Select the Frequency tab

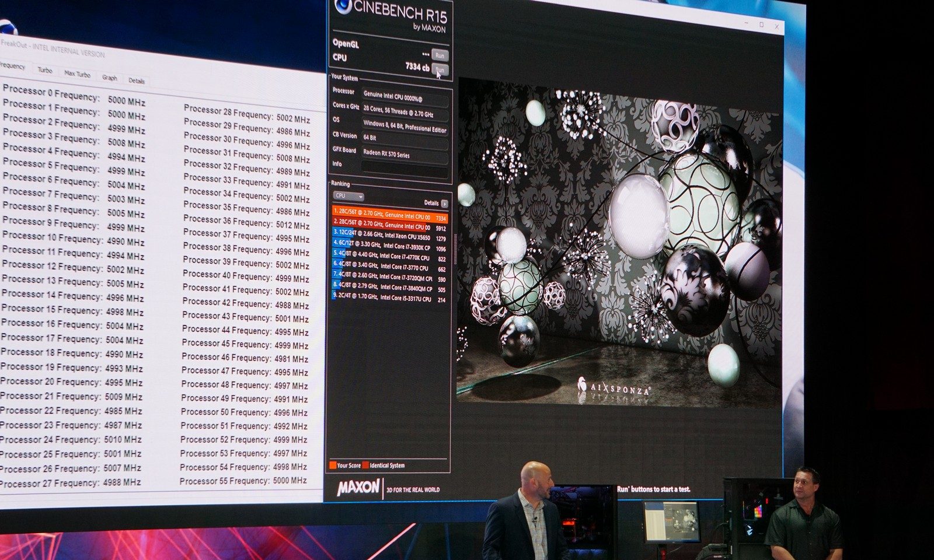tap(12, 66)
